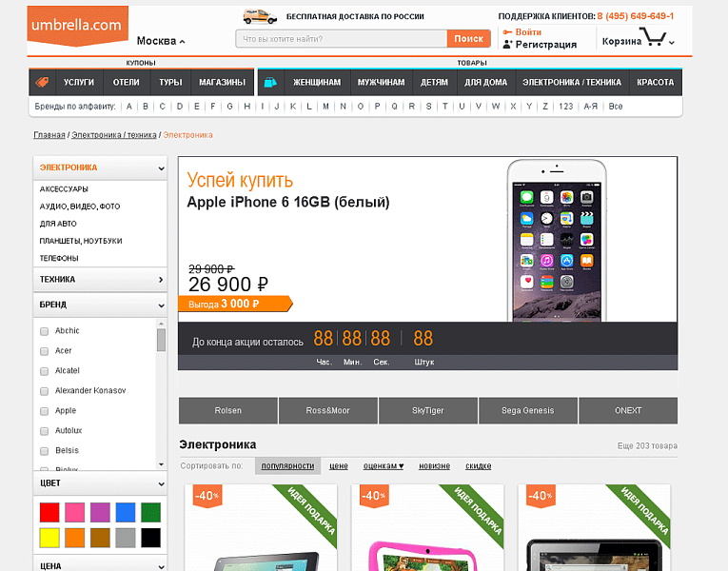
Task: Click the search input field
Action: point(341,39)
